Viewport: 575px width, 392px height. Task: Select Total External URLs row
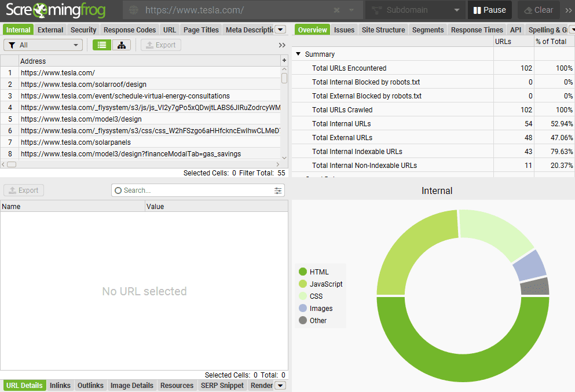[x=433, y=137]
